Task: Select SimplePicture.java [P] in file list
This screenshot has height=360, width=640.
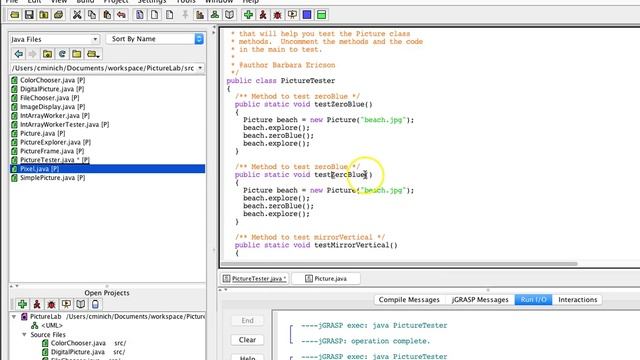Action: pos(107,178)
